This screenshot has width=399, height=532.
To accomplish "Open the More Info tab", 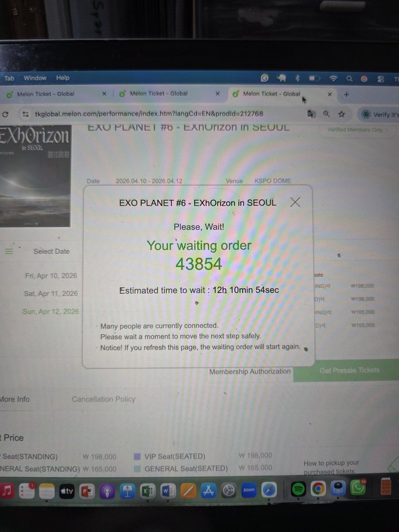I will (x=15, y=399).
